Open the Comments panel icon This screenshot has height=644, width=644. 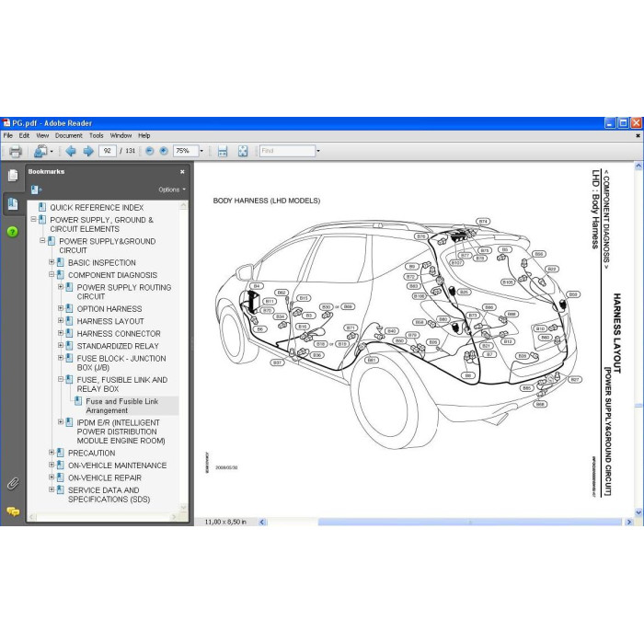[13, 512]
